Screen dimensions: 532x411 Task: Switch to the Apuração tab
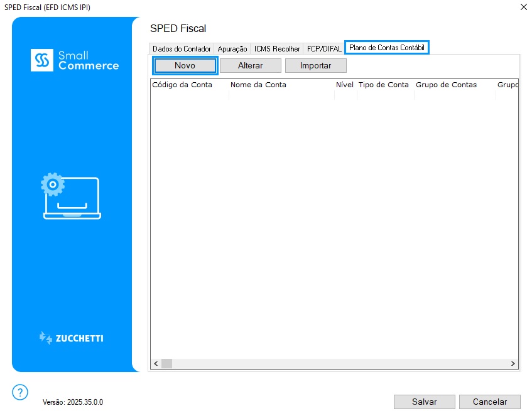point(232,49)
